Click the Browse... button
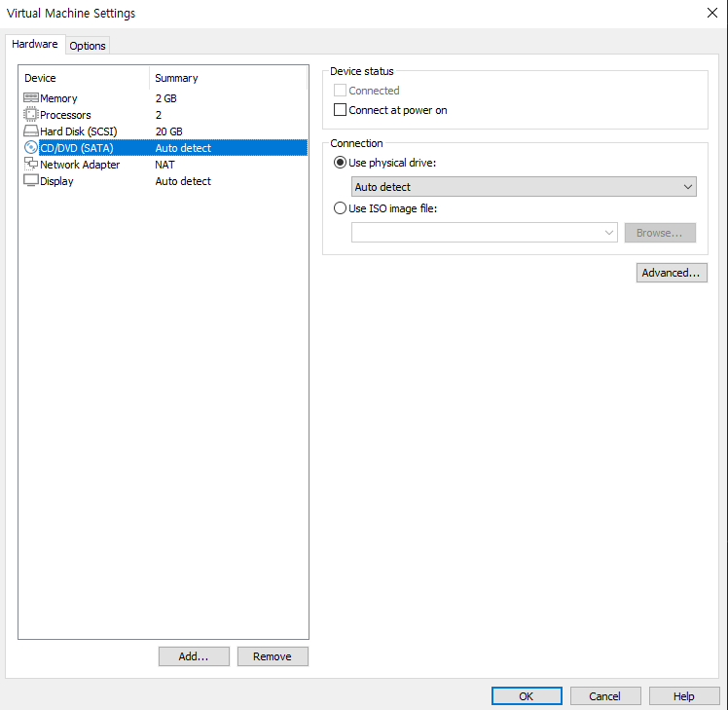The height and width of the screenshot is (710, 728). click(660, 233)
